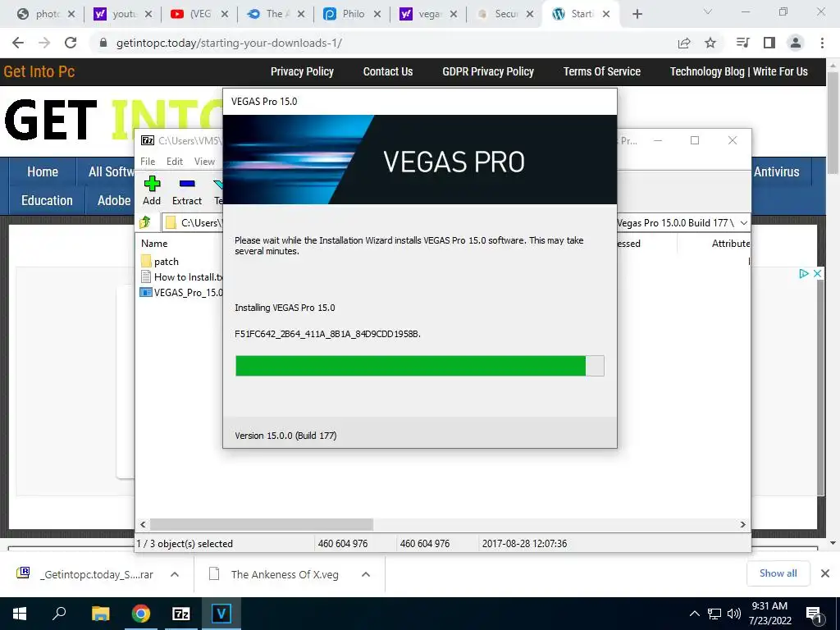Open the GDPR Privacy Policy link
840x630 pixels.
click(488, 72)
